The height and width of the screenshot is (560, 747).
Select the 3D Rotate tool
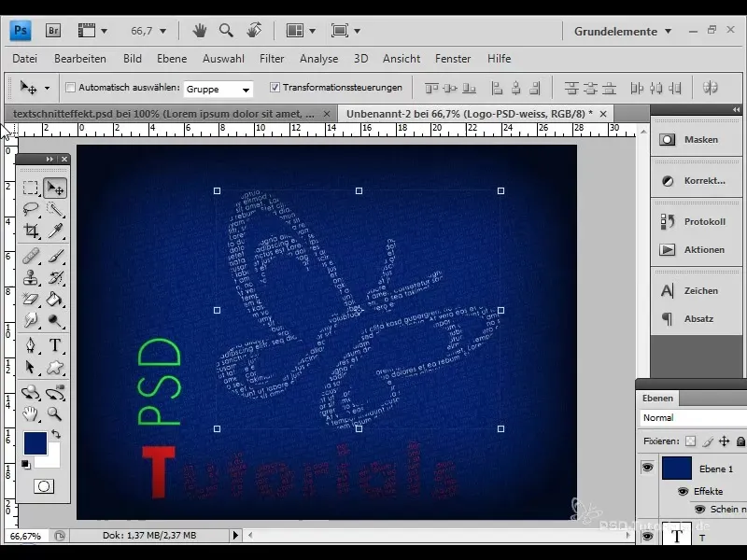(x=31, y=393)
